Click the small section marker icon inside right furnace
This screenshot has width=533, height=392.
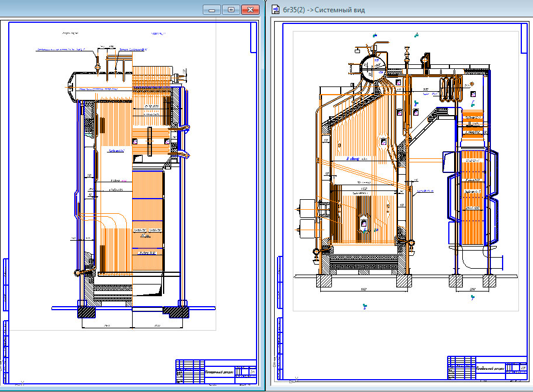pos(383,141)
